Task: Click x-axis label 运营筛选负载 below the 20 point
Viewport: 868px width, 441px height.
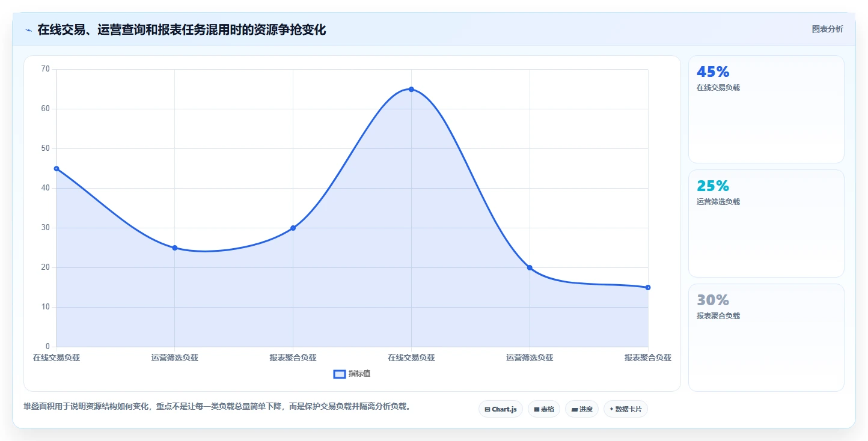Action: click(530, 357)
